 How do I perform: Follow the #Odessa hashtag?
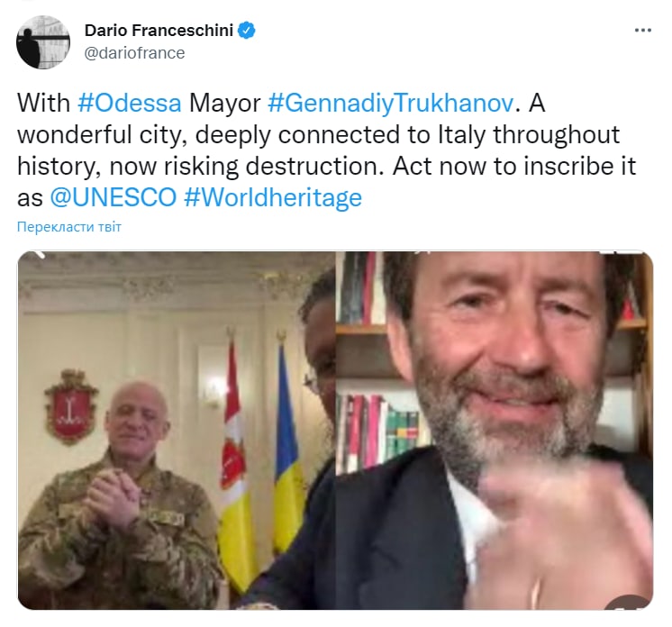(130, 103)
